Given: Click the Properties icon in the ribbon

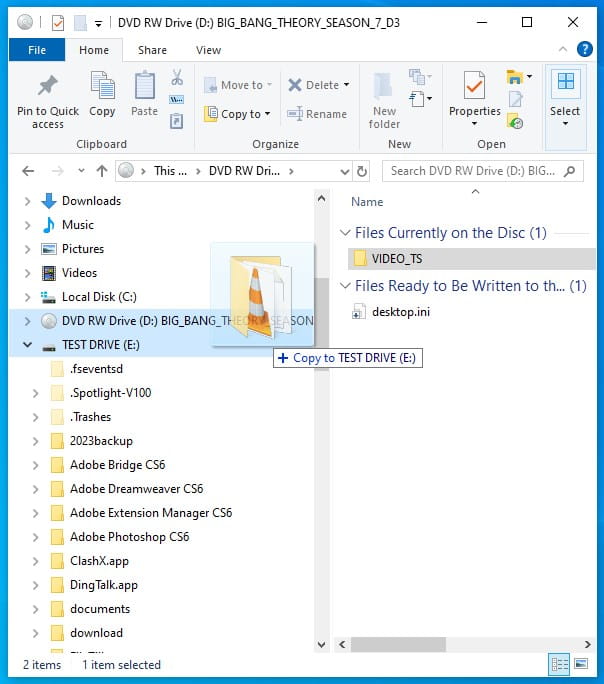Looking at the screenshot, I should (474, 87).
